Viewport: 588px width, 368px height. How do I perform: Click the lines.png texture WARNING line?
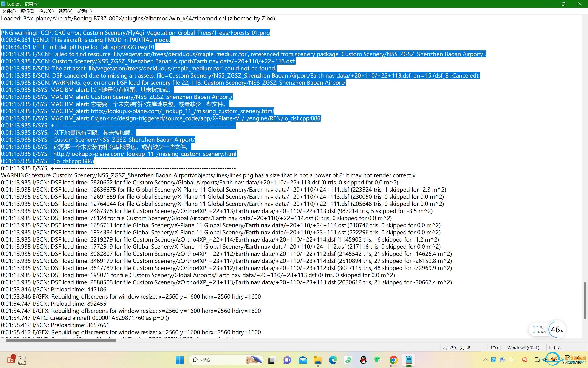coord(209,175)
